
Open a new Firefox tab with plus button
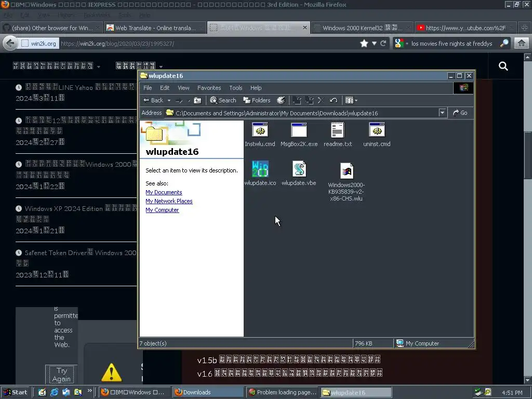point(525,28)
